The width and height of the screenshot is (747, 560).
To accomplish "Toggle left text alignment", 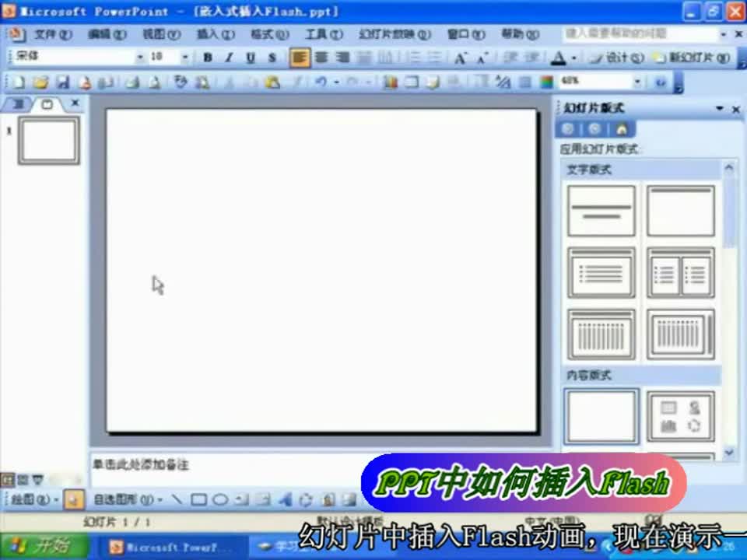I will (x=300, y=58).
